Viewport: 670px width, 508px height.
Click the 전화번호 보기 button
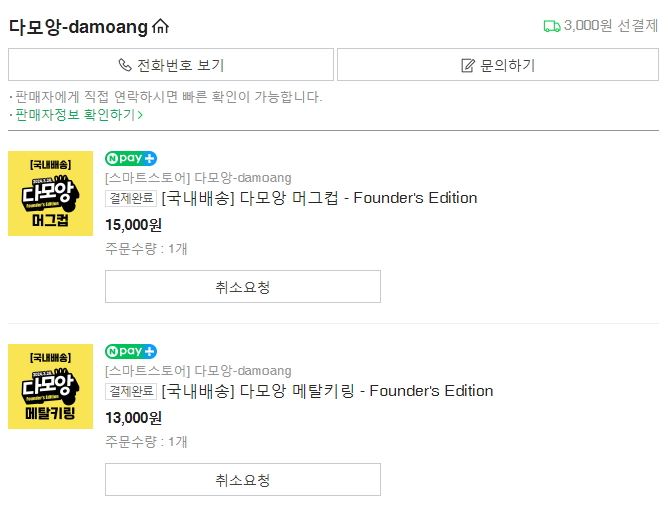(x=171, y=65)
